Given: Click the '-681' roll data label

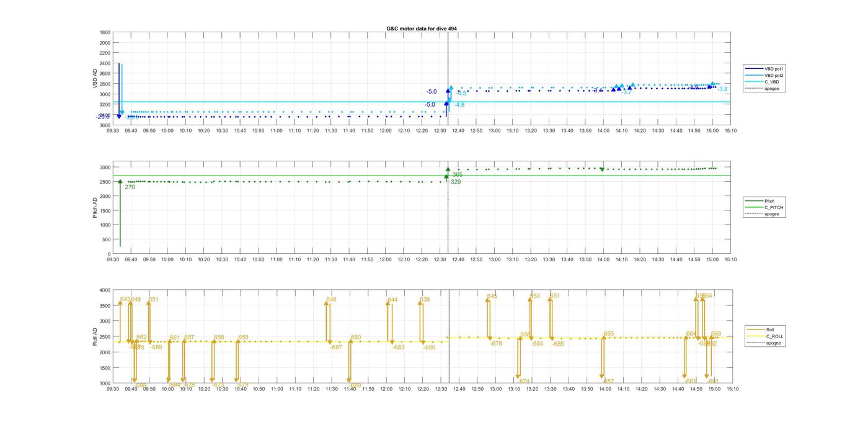Looking at the screenshot, I should [x=691, y=381].
